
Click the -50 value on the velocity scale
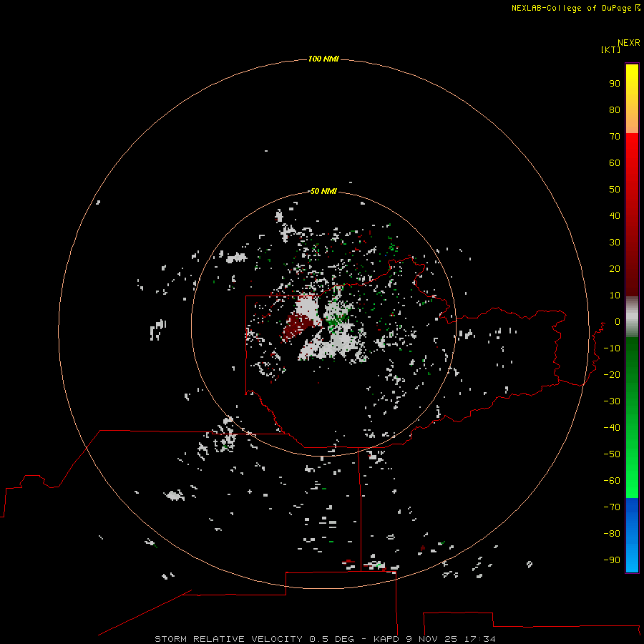(612, 454)
